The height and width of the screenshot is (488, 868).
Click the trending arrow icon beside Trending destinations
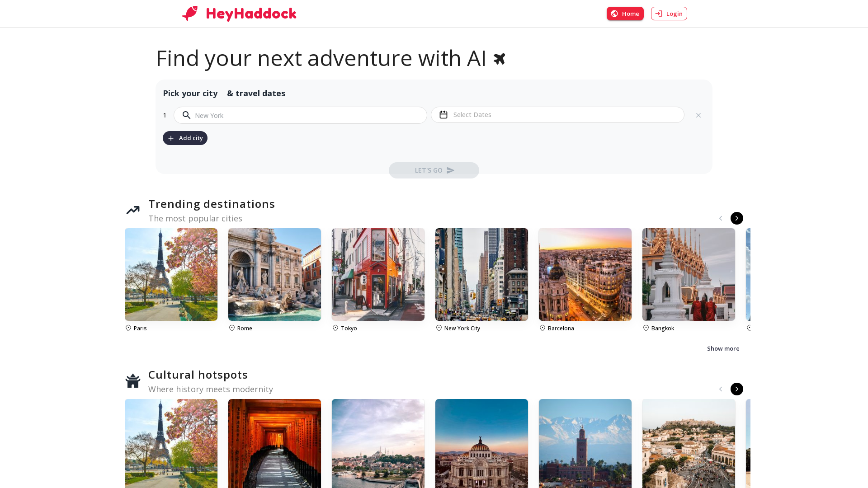133,210
